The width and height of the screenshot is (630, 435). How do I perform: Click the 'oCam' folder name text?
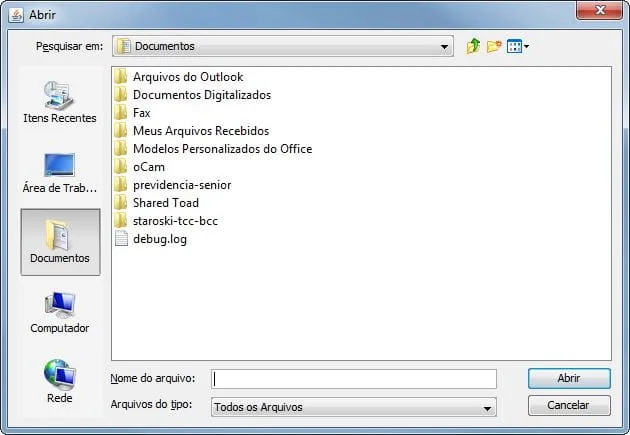[149, 167]
